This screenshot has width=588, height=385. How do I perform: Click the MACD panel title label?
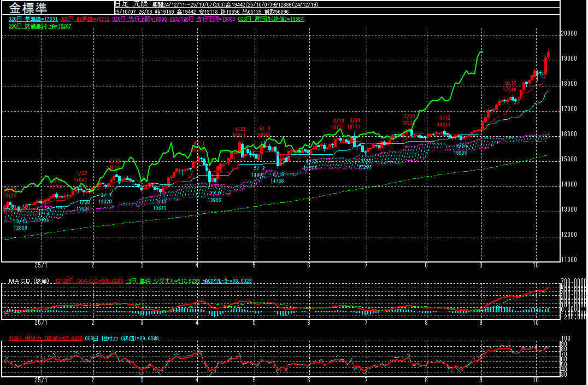(29, 281)
